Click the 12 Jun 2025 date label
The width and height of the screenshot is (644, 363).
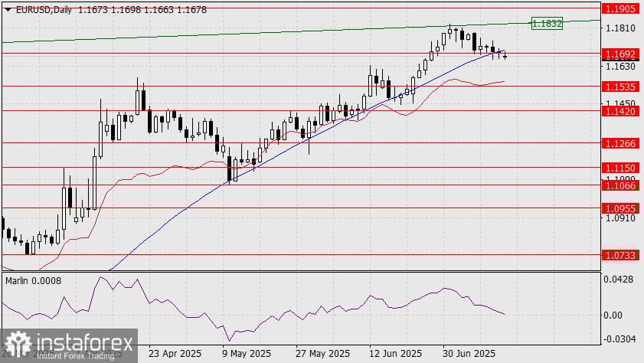[395, 354]
